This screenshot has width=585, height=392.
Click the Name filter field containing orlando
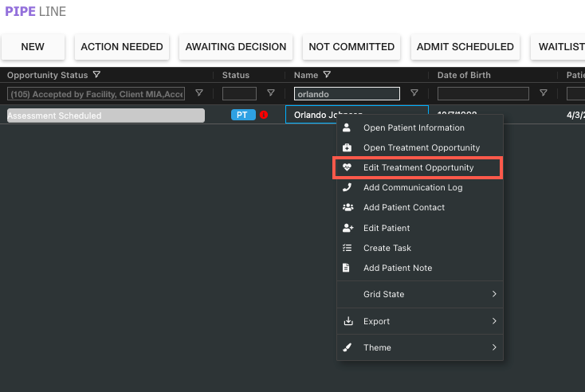click(347, 94)
